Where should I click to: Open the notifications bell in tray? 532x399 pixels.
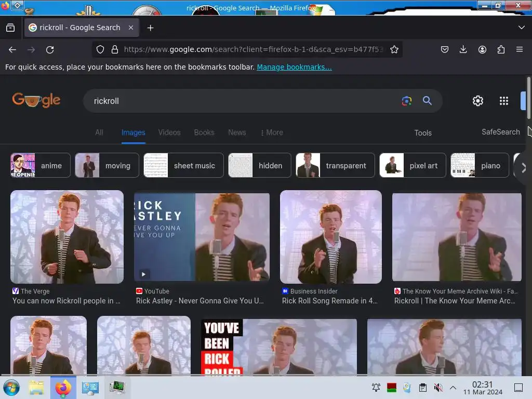pos(376,387)
